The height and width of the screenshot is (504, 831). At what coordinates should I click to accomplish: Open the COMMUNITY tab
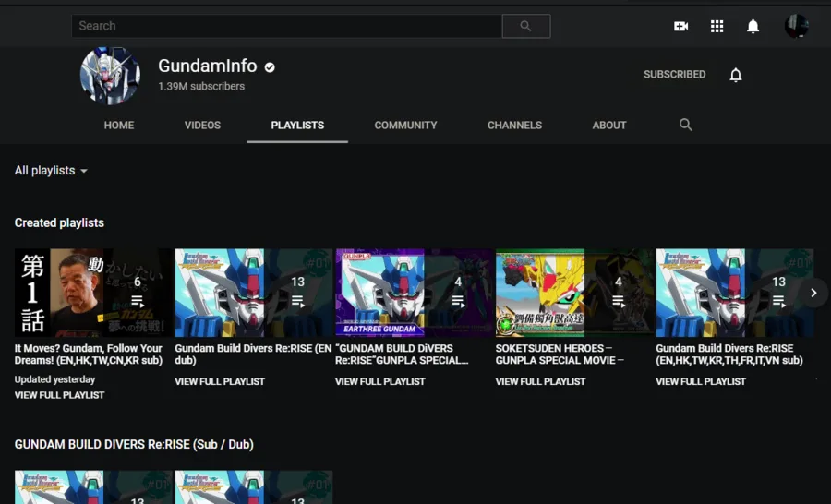[x=406, y=126]
